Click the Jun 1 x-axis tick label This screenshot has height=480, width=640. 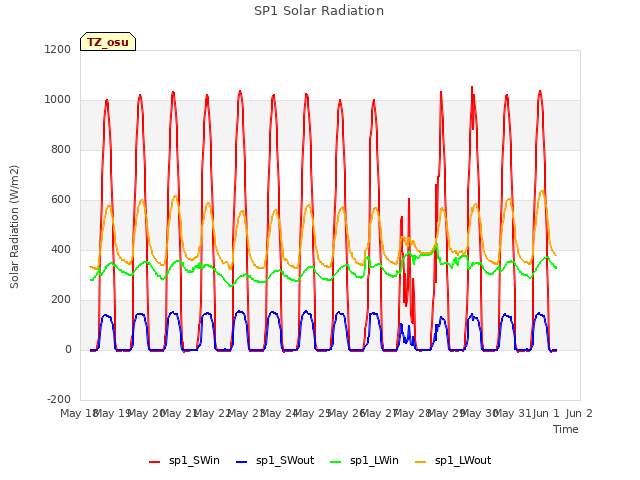coord(546,413)
